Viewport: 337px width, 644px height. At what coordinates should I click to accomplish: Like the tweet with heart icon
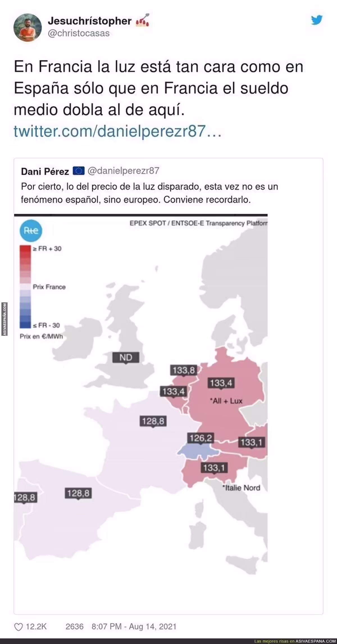(18, 627)
